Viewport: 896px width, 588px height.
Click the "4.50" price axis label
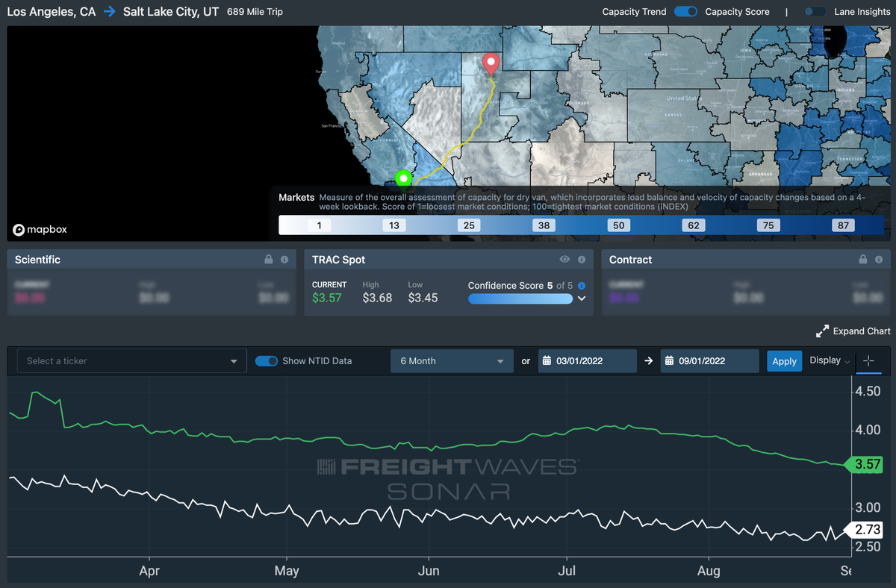coord(868,392)
